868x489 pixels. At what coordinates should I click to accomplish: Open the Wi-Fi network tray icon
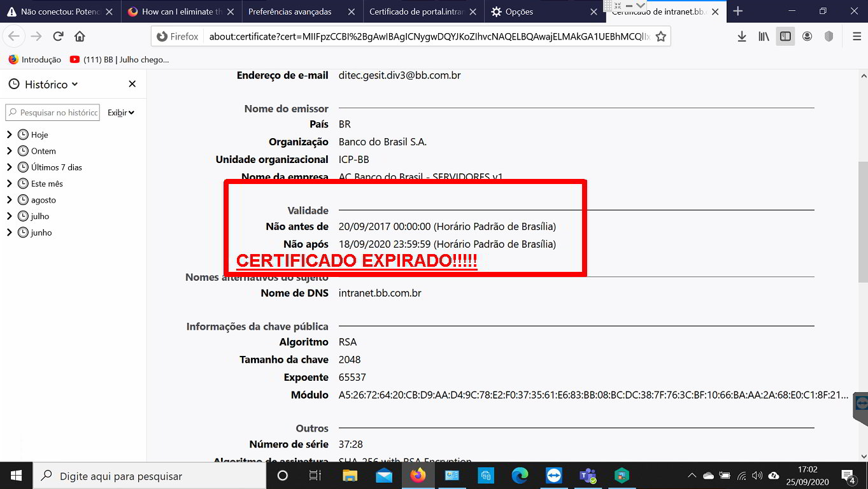pos(741,476)
